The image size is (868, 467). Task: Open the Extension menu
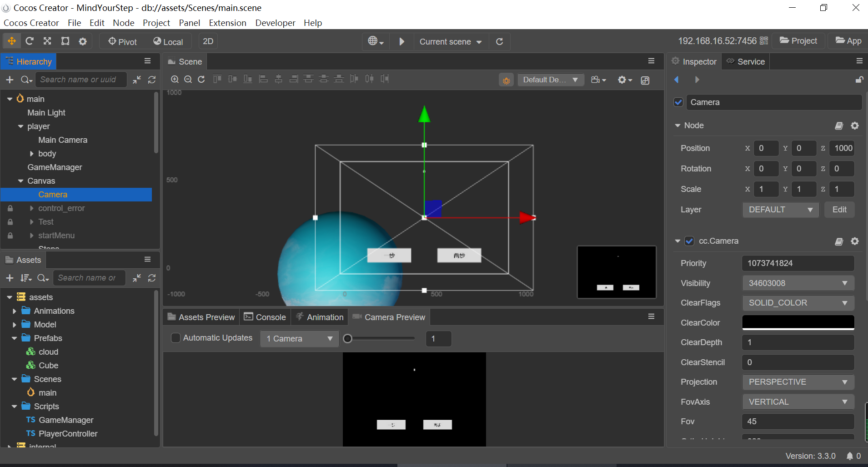[227, 23]
